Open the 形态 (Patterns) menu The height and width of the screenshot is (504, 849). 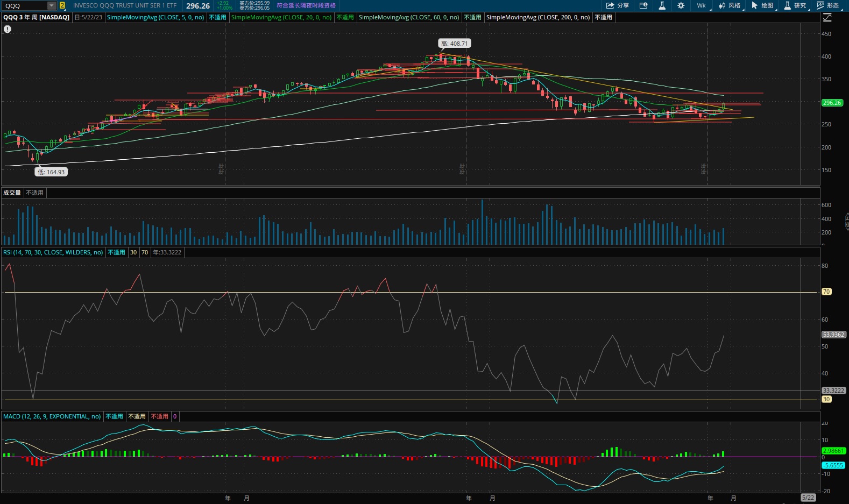[x=827, y=5]
